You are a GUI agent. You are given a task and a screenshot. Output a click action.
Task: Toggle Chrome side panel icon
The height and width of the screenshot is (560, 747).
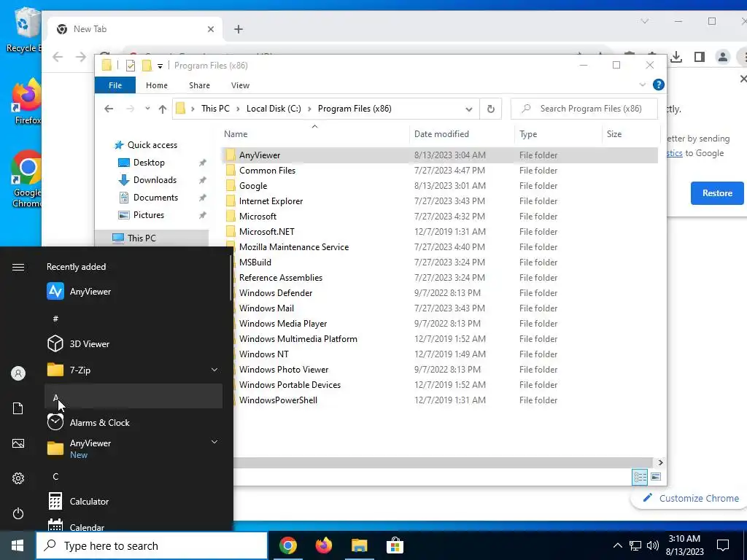(x=700, y=57)
